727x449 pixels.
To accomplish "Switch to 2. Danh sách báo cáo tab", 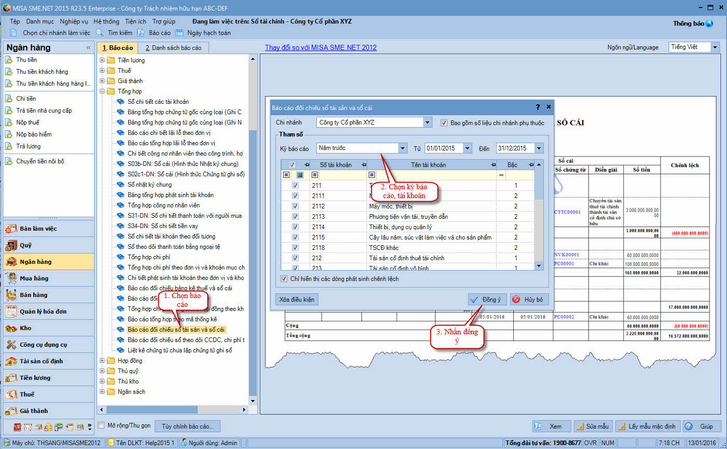I will (173, 48).
